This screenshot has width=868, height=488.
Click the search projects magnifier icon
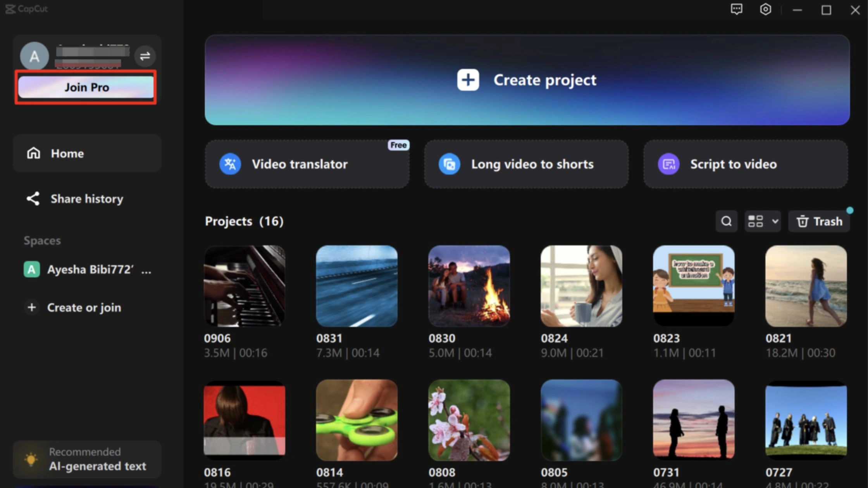click(726, 221)
